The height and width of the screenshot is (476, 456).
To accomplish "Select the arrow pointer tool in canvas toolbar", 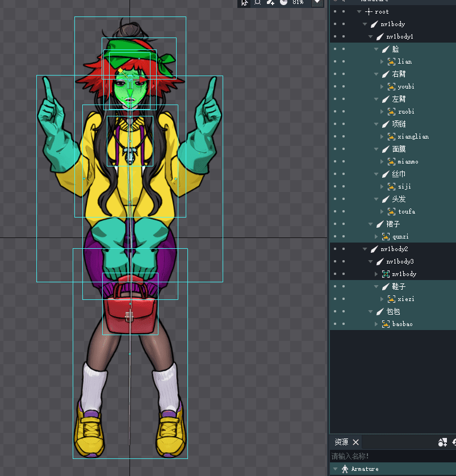I will tap(244, 2).
